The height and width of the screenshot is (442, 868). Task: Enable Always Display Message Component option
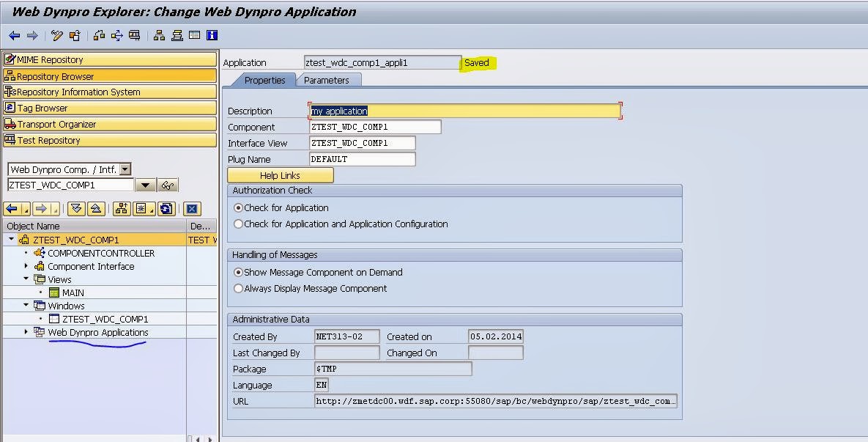pos(238,289)
